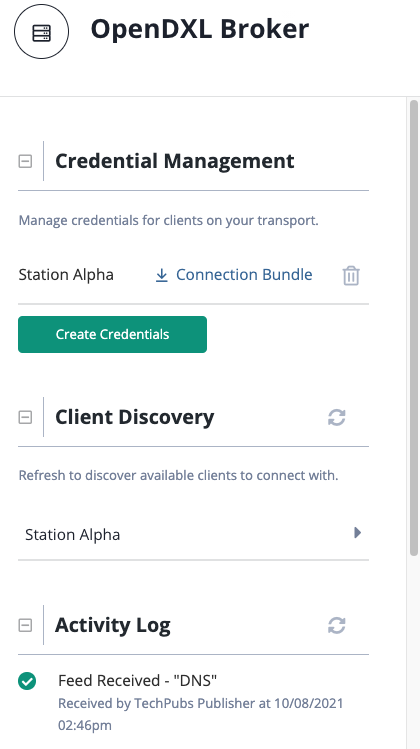This screenshot has height=749, width=420.
Task: Collapse the Activity Log section
Action: coord(25,625)
